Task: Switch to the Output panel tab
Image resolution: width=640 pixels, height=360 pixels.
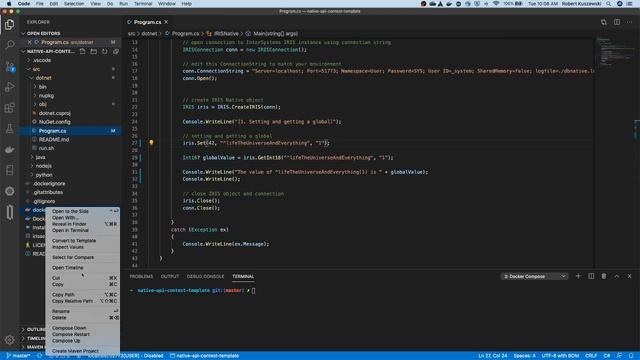Action: click(170, 276)
